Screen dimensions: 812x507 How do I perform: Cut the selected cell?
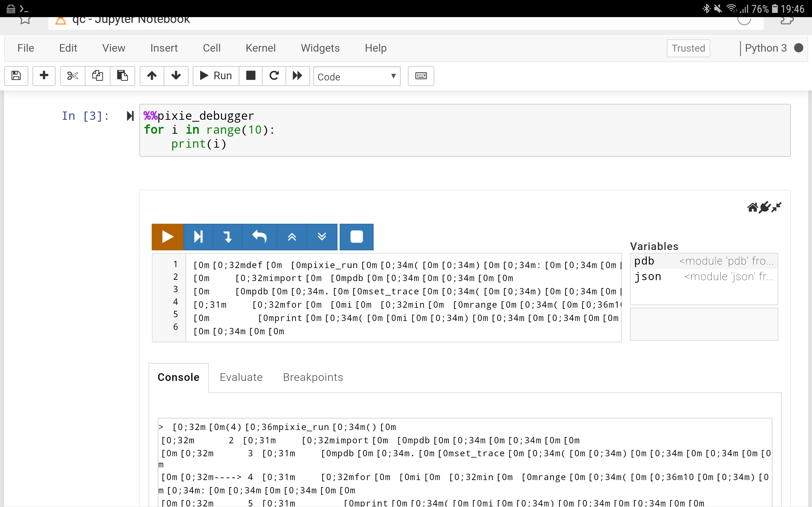click(x=72, y=76)
